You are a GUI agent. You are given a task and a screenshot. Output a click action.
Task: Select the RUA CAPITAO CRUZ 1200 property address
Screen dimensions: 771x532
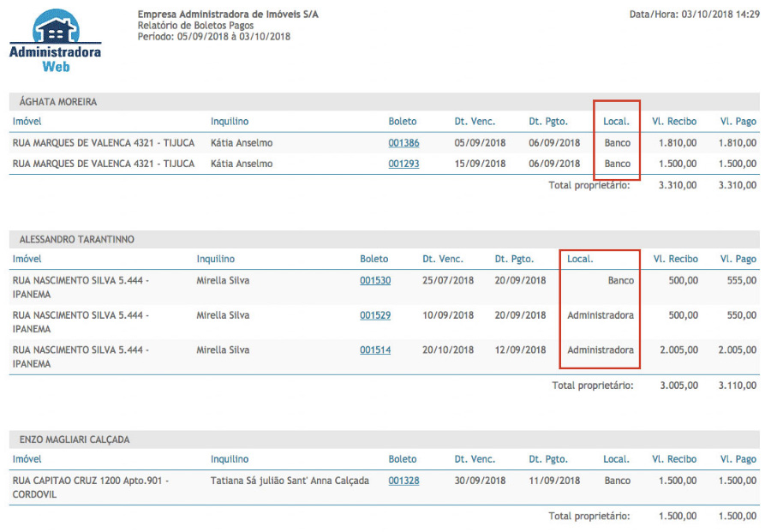[x=90, y=481]
